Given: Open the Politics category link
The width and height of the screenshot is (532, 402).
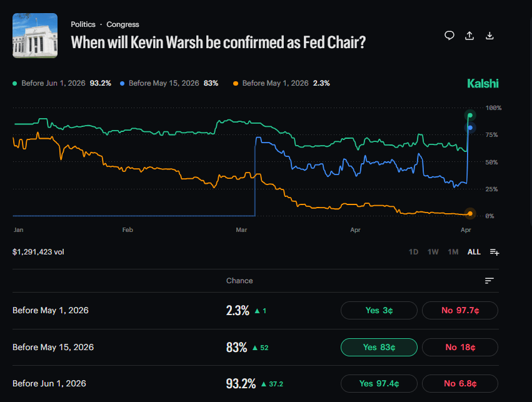Looking at the screenshot, I should click(83, 24).
